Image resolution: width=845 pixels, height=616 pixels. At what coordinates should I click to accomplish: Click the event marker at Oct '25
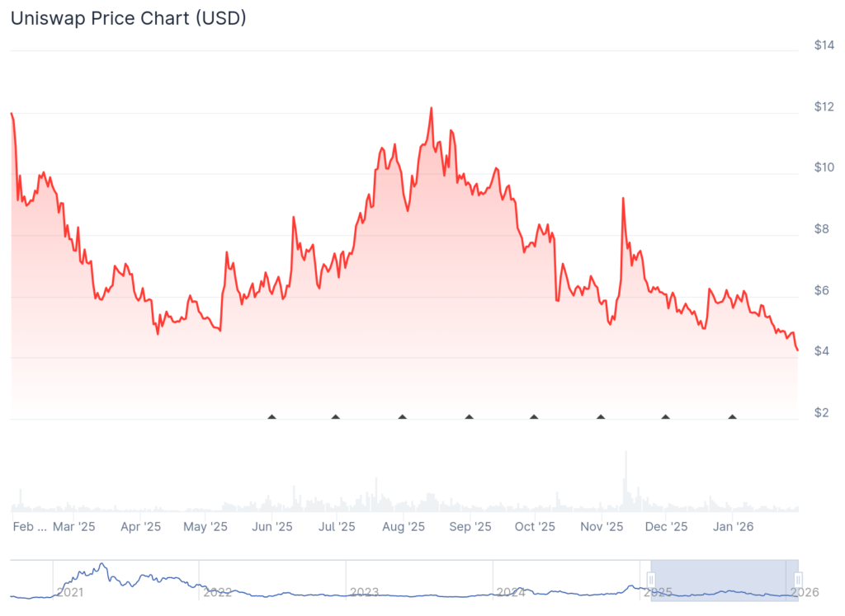click(534, 416)
